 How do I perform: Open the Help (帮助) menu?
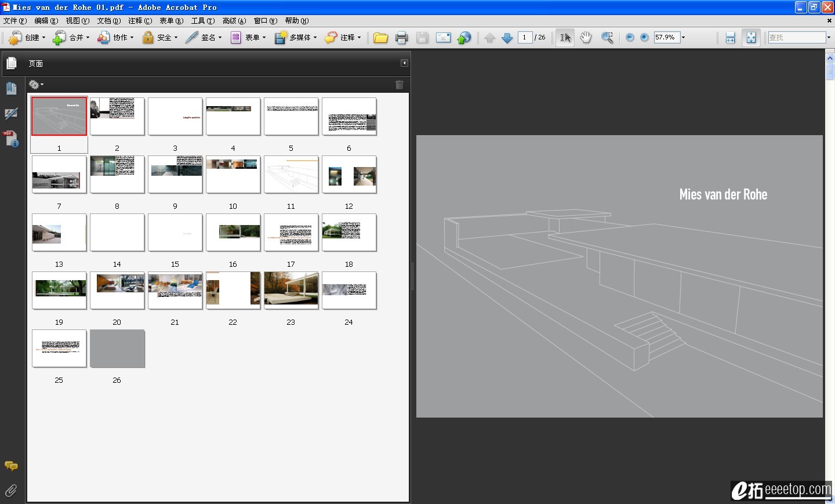tap(297, 21)
